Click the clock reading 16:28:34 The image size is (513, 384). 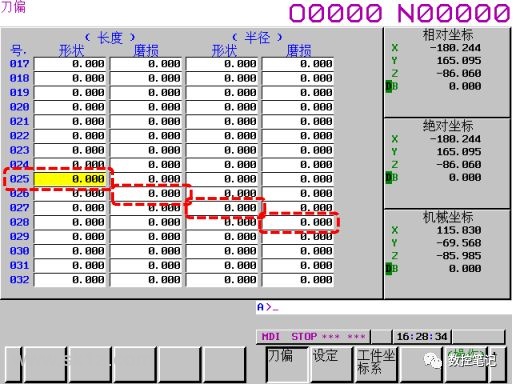[422, 337]
